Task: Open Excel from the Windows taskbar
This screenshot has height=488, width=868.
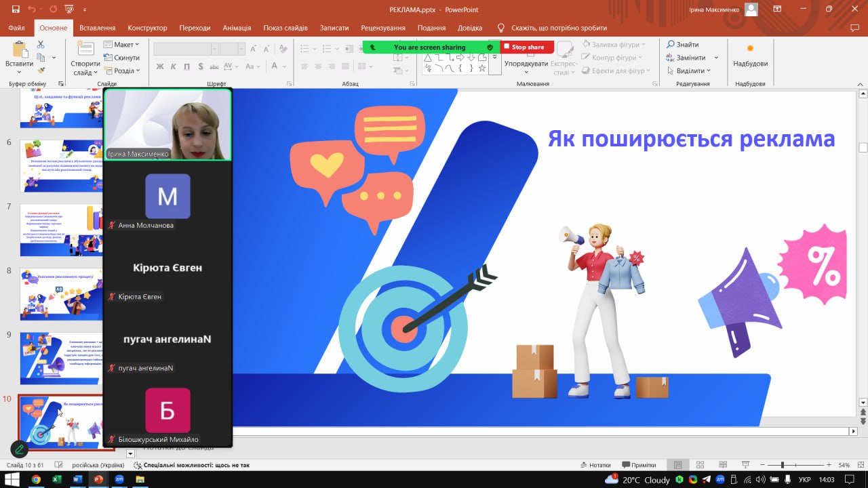Action: (57, 479)
